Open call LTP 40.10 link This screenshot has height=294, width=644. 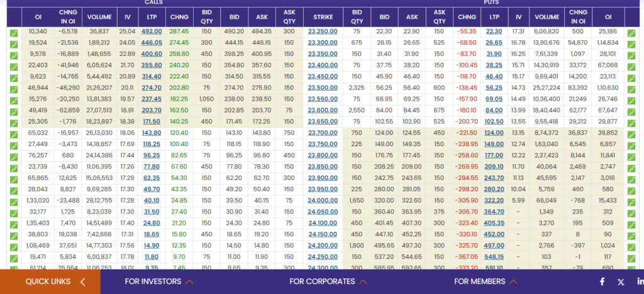pyautogui.click(x=152, y=200)
